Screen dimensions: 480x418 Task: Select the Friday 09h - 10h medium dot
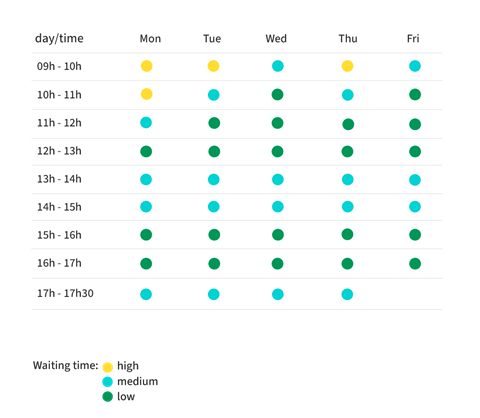point(415,66)
